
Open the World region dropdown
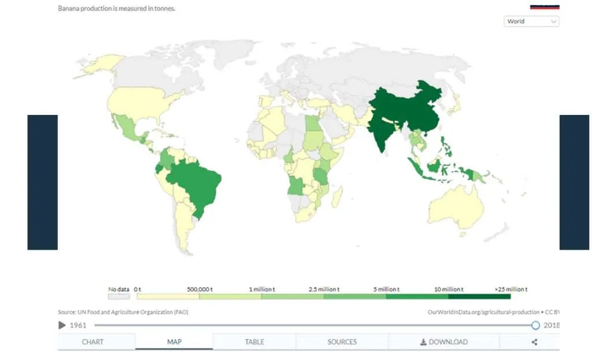pos(531,21)
